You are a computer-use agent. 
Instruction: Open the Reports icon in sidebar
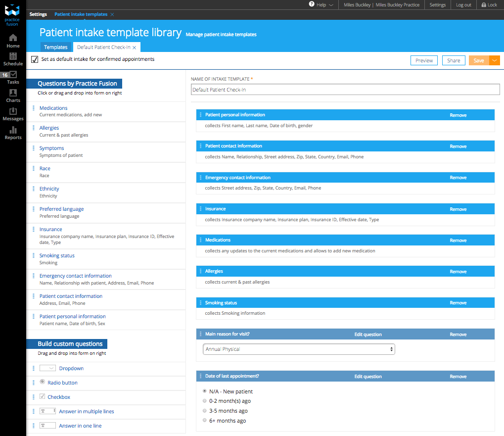(13, 131)
